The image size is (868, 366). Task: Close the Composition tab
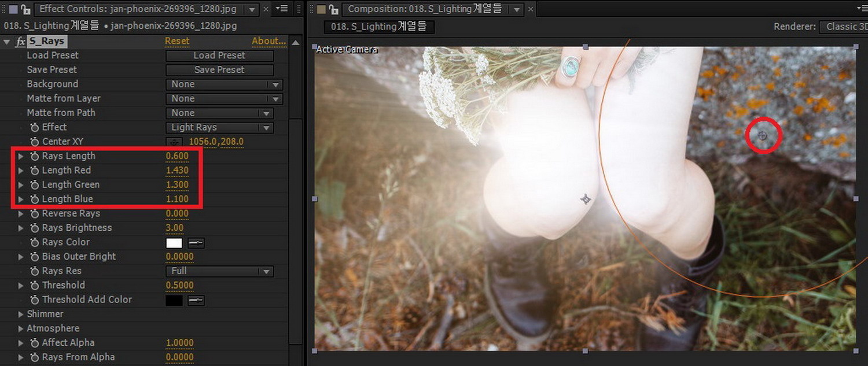[531, 9]
